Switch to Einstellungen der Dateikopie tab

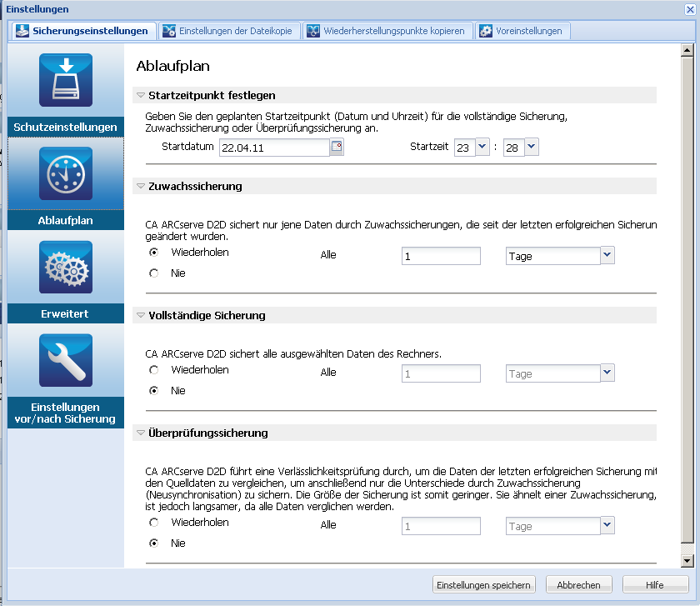(227, 32)
